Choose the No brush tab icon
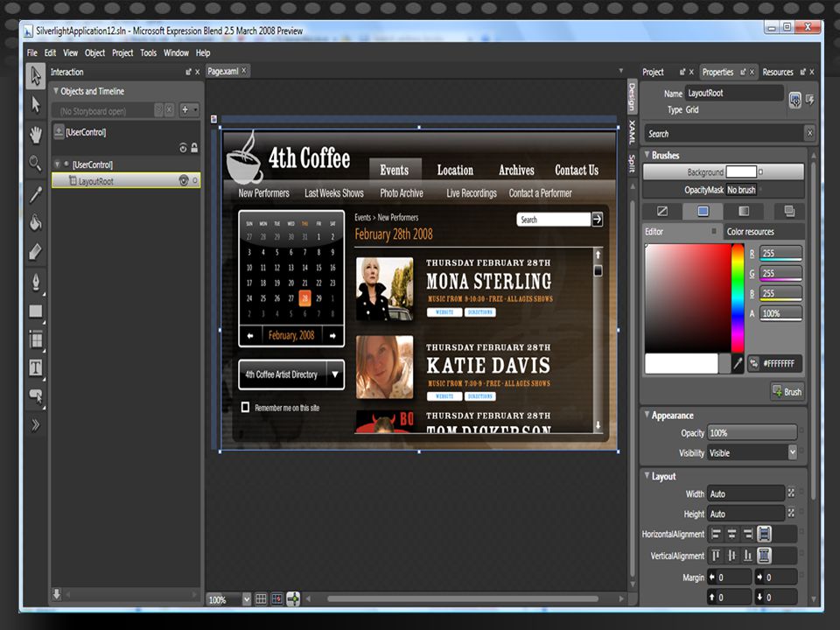The height and width of the screenshot is (630, 840). (x=662, y=211)
